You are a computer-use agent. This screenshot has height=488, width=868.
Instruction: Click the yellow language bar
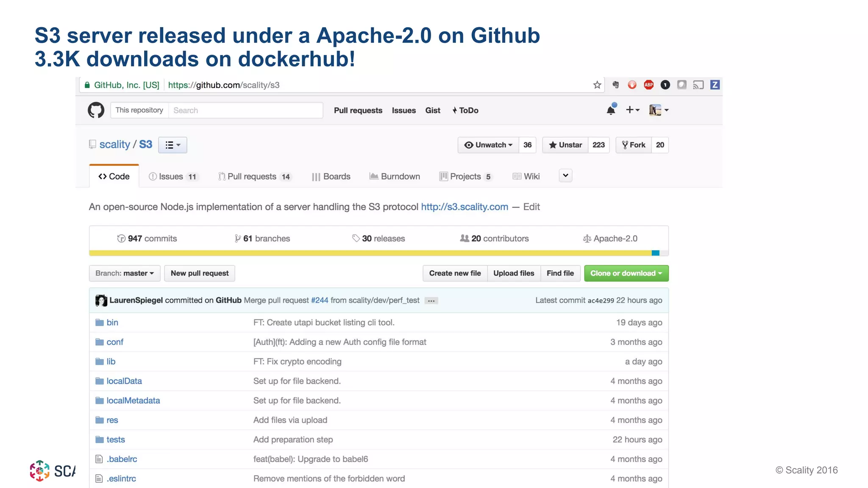[370, 253]
